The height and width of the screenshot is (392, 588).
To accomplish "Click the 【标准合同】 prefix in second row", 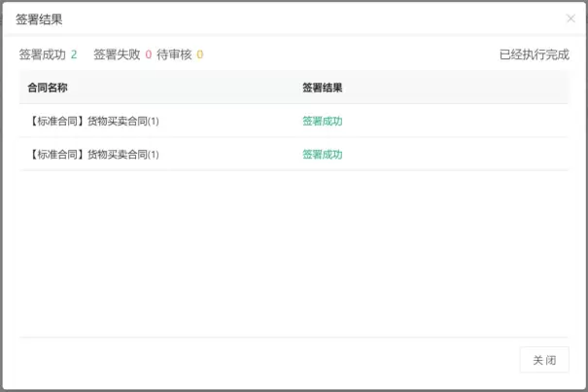I will point(56,155).
